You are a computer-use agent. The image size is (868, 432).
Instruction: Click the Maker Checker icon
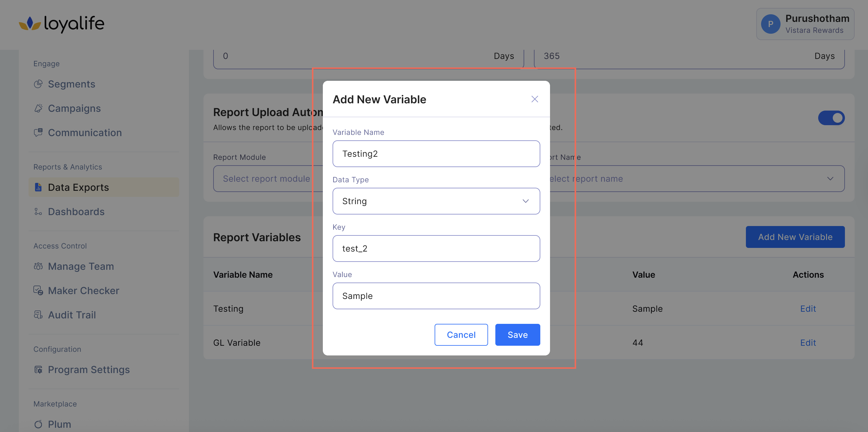click(x=38, y=290)
